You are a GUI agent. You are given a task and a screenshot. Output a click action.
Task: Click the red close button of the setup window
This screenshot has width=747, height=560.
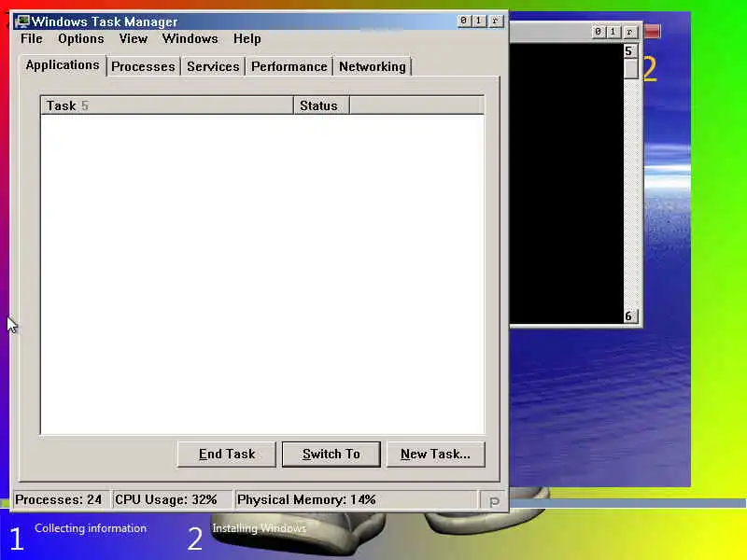tap(652, 32)
